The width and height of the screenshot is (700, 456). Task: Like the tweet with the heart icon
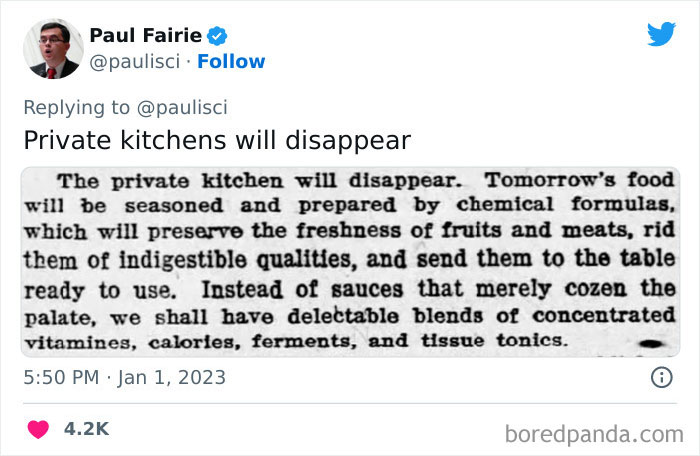point(38,429)
